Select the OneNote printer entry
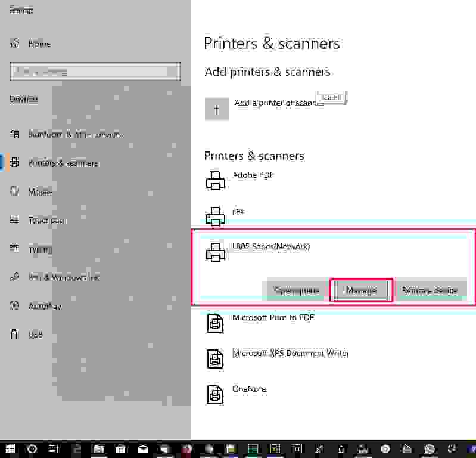476x458 pixels. [x=249, y=389]
